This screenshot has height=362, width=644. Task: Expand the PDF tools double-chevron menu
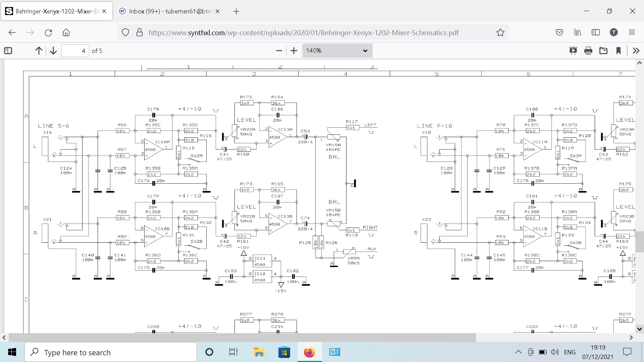click(636, 51)
